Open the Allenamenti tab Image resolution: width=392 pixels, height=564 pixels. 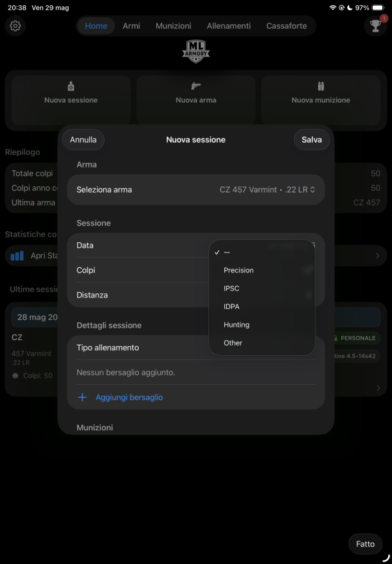pos(229,26)
